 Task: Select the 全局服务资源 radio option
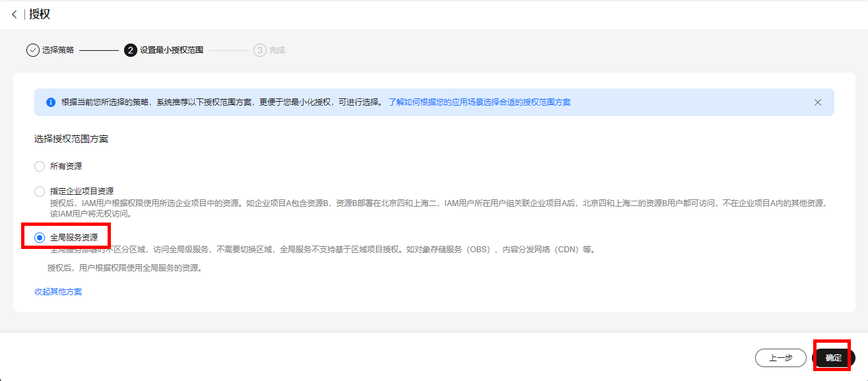40,237
